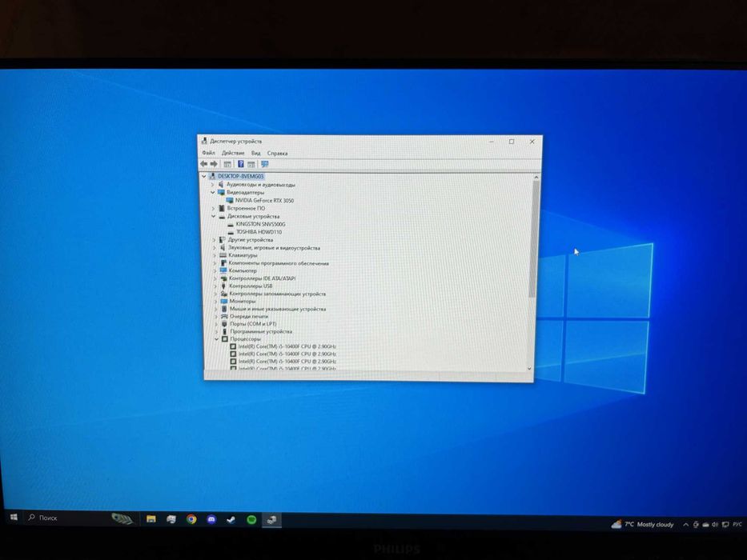Expand the Клавиатуры category

215,255
